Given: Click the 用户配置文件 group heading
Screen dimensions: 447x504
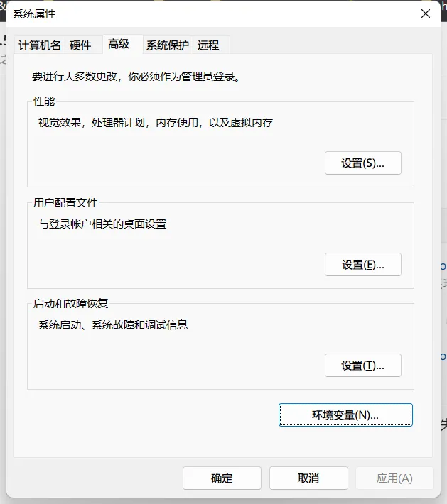Looking at the screenshot, I should pyautogui.click(x=65, y=203).
